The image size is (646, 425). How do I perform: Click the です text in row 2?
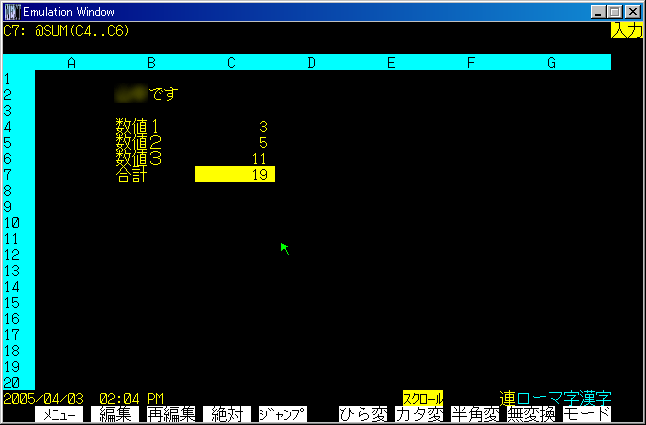(163, 94)
